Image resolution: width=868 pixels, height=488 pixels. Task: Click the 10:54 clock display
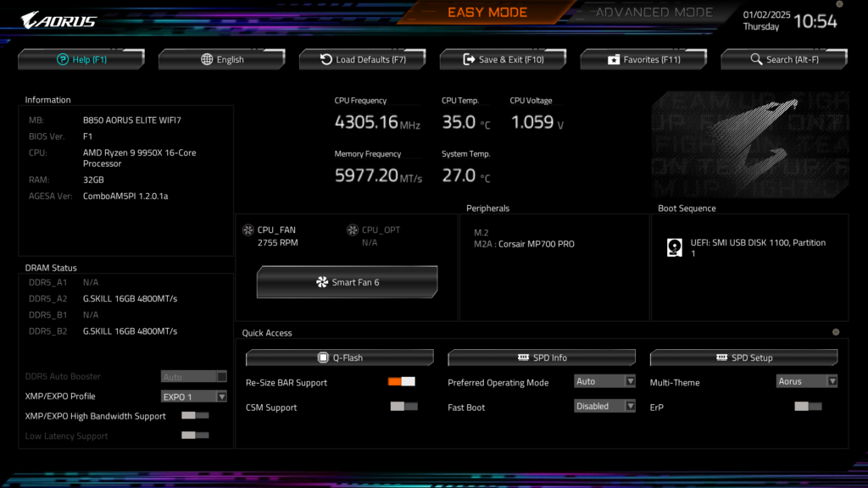(x=815, y=21)
